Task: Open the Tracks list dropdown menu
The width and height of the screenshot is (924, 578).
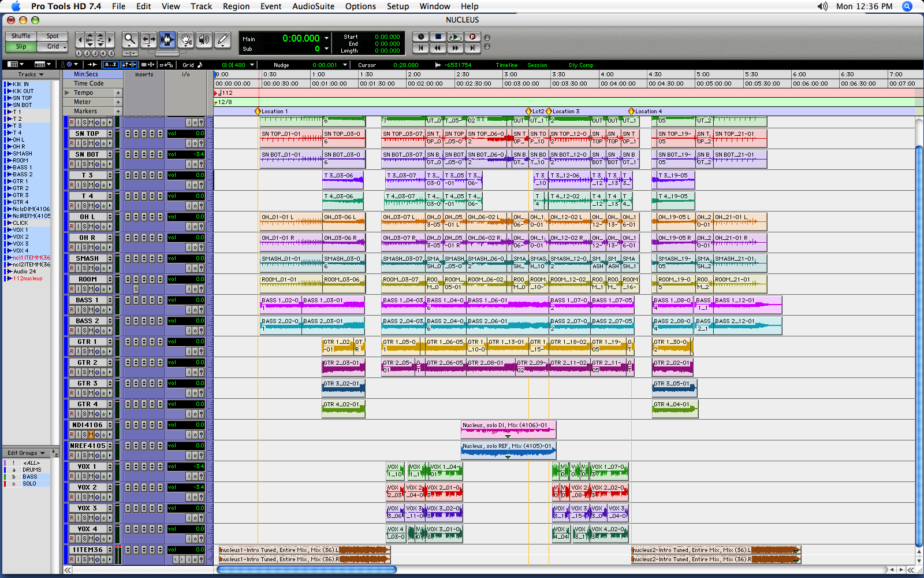Action: (31, 75)
